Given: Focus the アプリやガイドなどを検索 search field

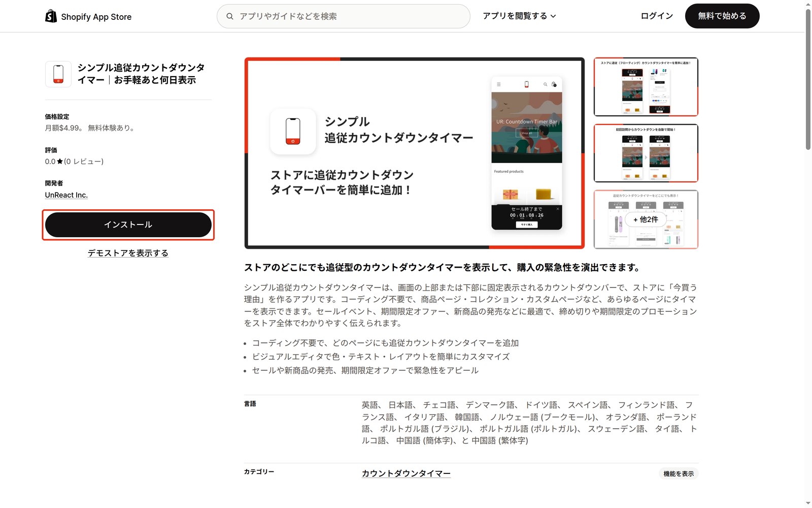Looking at the screenshot, I should click(344, 16).
